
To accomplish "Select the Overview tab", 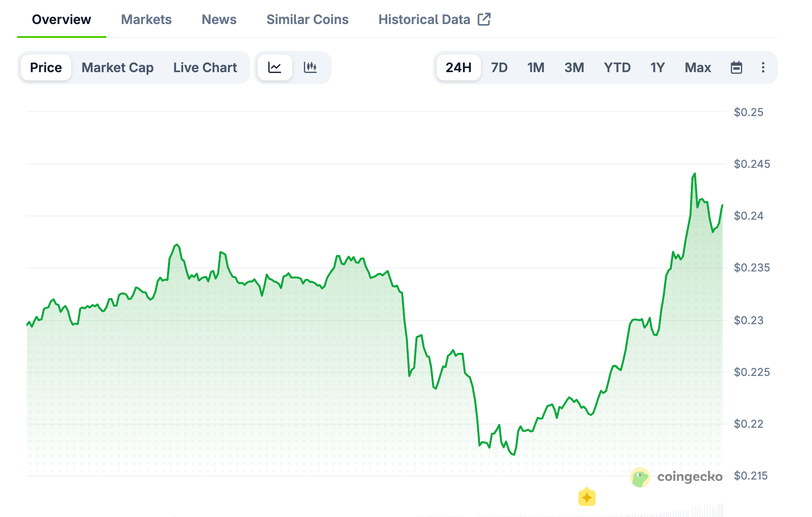I will point(61,19).
